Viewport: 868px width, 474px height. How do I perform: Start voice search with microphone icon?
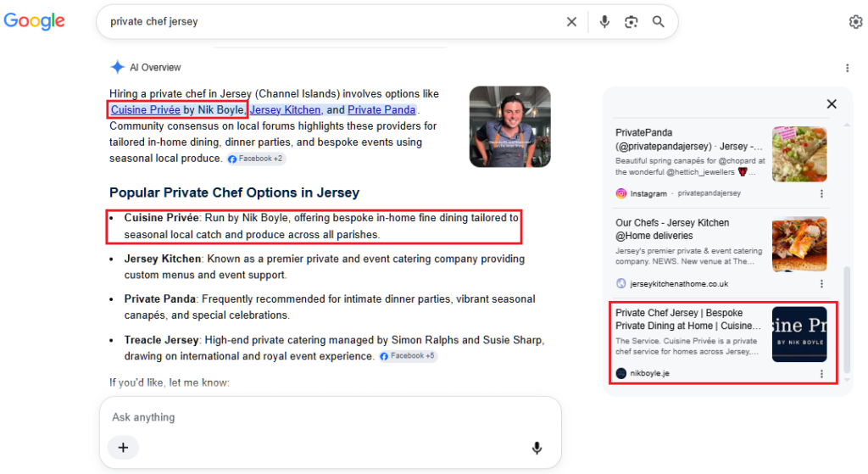coord(604,21)
